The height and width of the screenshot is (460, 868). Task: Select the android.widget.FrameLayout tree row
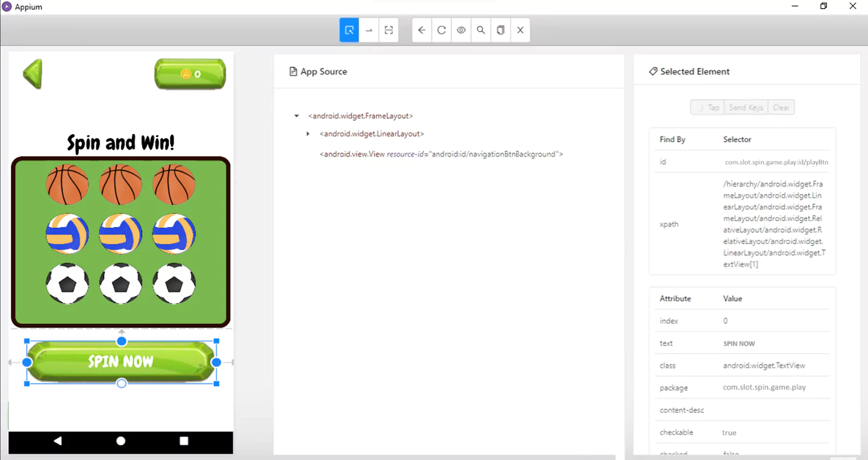click(x=360, y=116)
